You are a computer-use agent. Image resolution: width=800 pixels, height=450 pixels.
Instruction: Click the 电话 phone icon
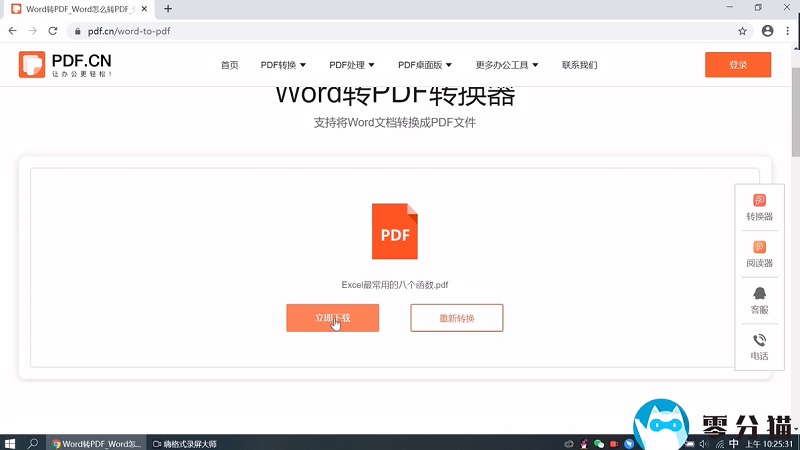point(759,346)
